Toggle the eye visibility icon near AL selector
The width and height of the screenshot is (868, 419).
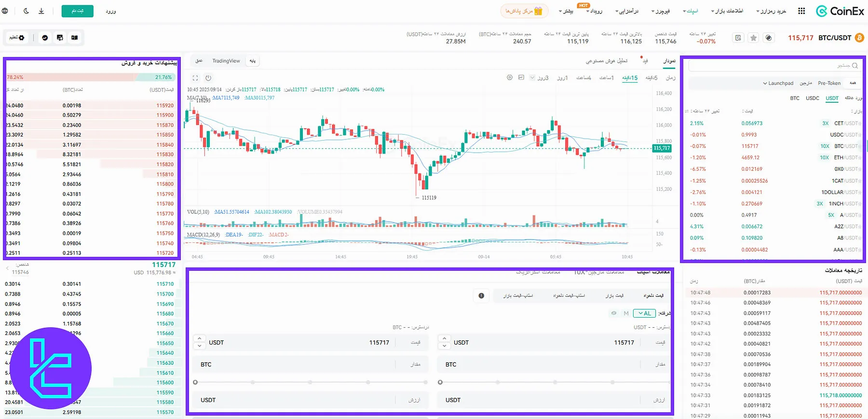(613, 313)
